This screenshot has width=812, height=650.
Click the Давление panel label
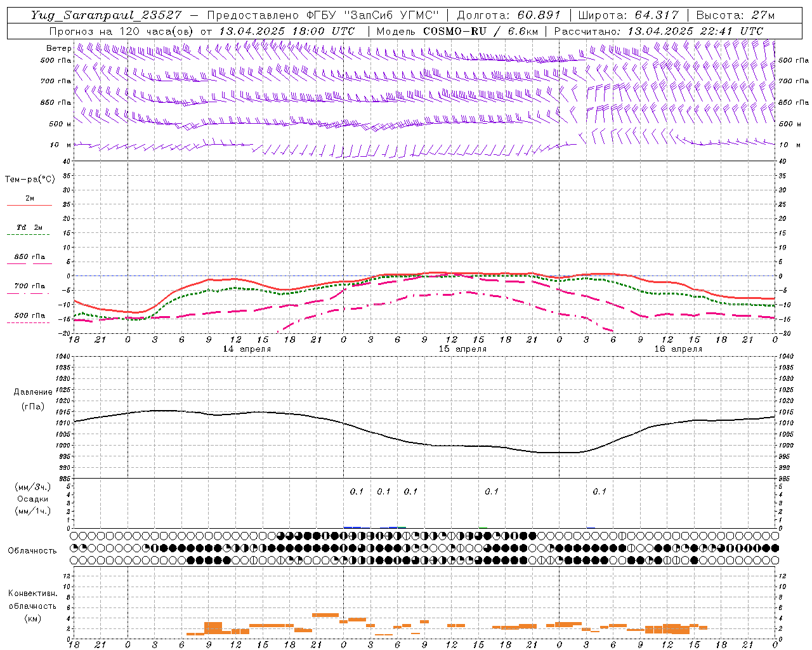click(33, 392)
